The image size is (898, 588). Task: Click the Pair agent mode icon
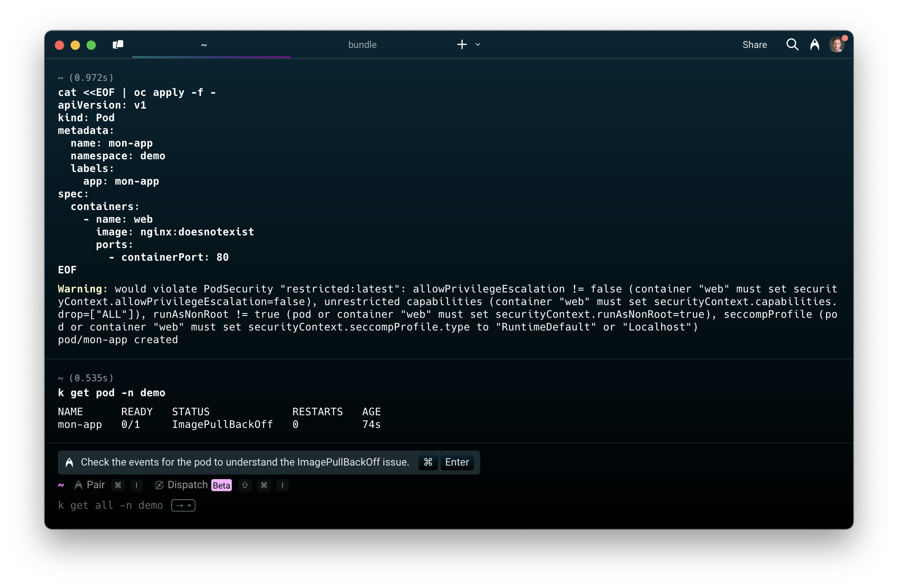78,485
